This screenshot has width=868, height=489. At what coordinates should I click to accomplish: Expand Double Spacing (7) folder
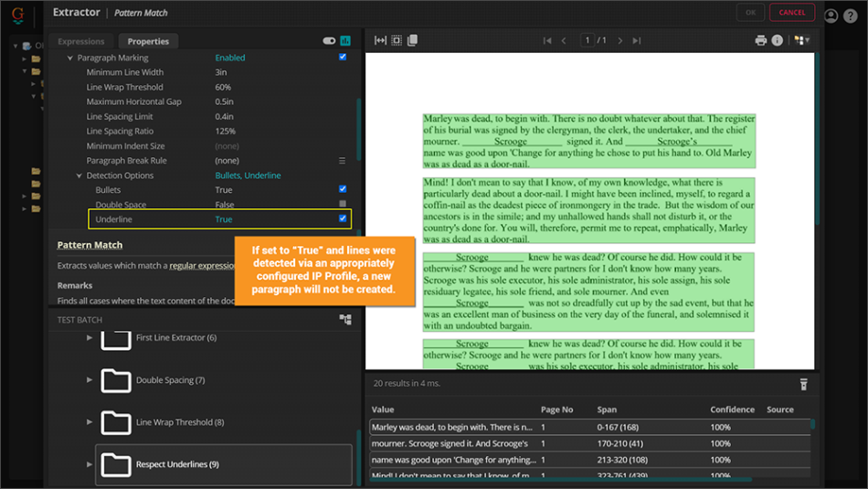click(x=90, y=380)
